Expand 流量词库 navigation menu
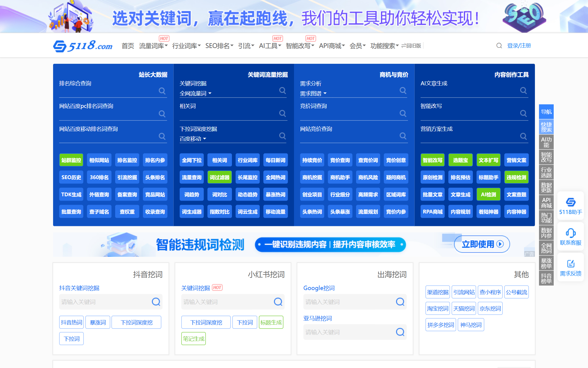The height and width of the screenshot is (368, 588). pos(153,46)
